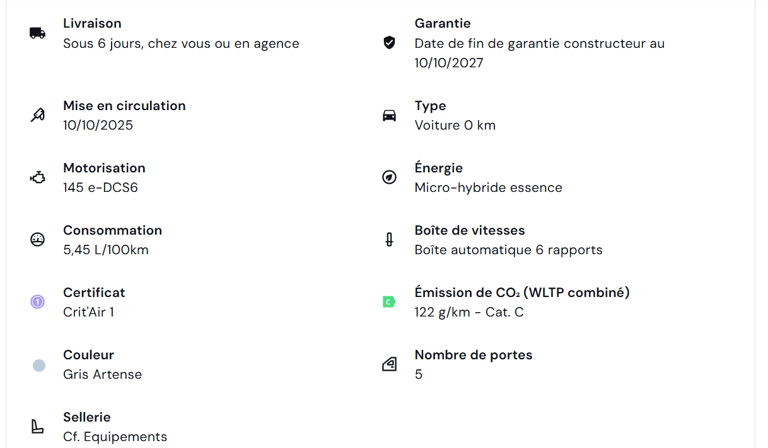Screen dimensions: 768x448
Task: Click the delivery truck icon
Action: click(x=38, y=33)
